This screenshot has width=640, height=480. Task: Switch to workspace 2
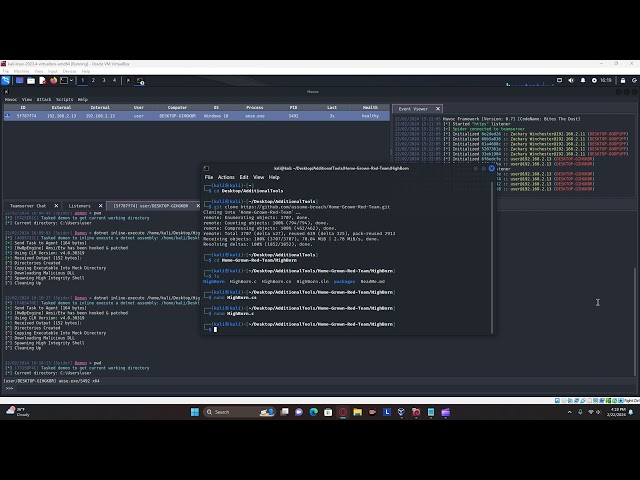click(93, 80)
